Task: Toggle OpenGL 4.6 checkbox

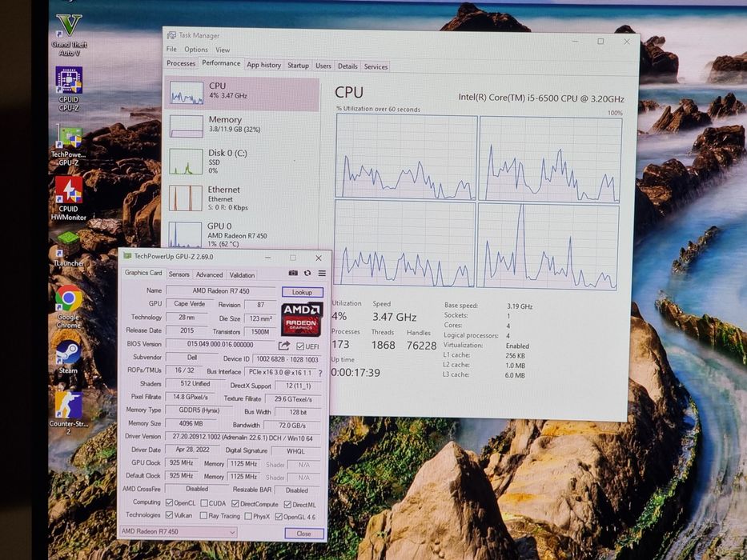Action: 279,517
